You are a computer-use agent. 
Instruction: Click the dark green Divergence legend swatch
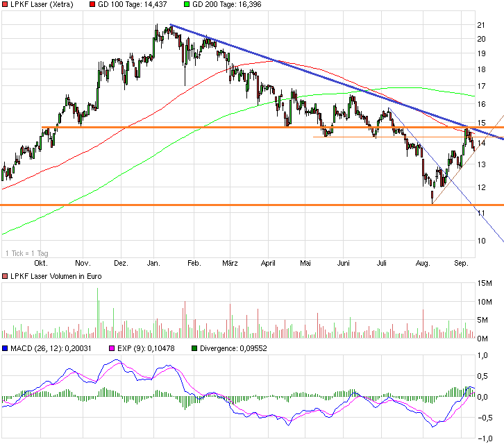(194, 348)
